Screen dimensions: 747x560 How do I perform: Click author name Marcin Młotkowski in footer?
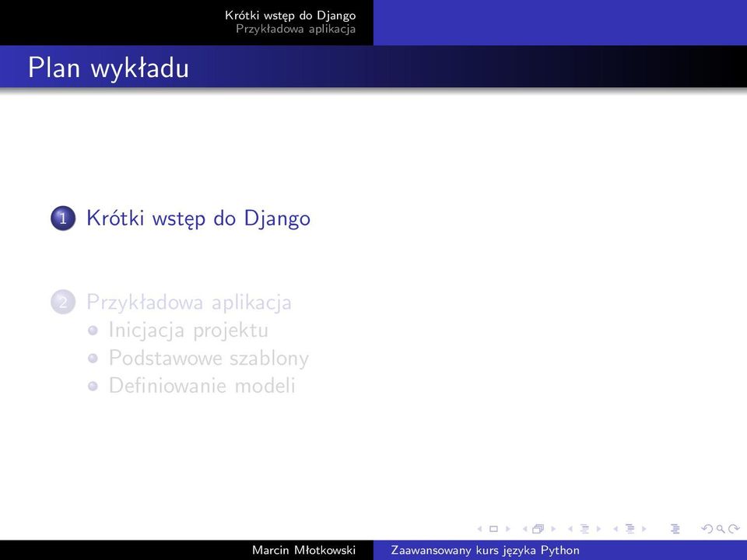pyautogui.click(x=304, y=551)
